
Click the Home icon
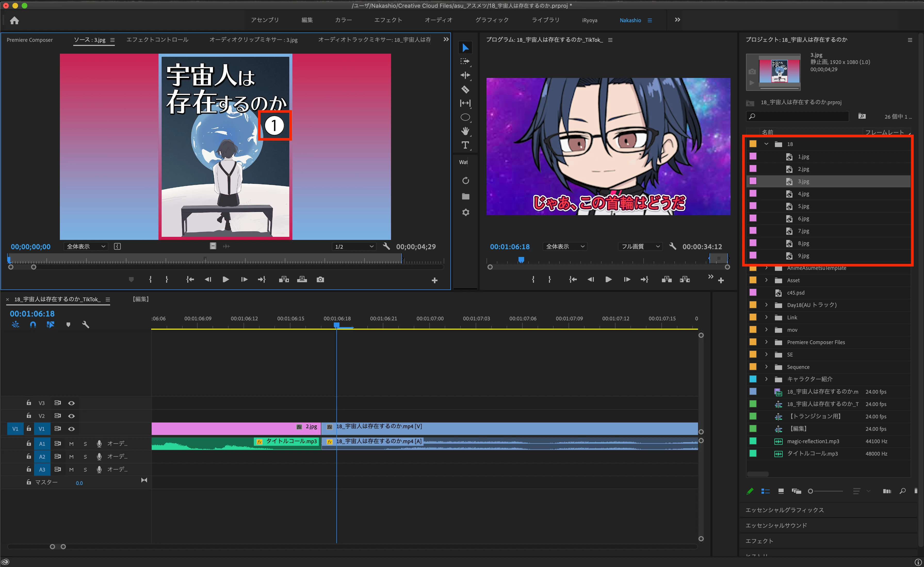pyautogui.click(x=14, y=21)
